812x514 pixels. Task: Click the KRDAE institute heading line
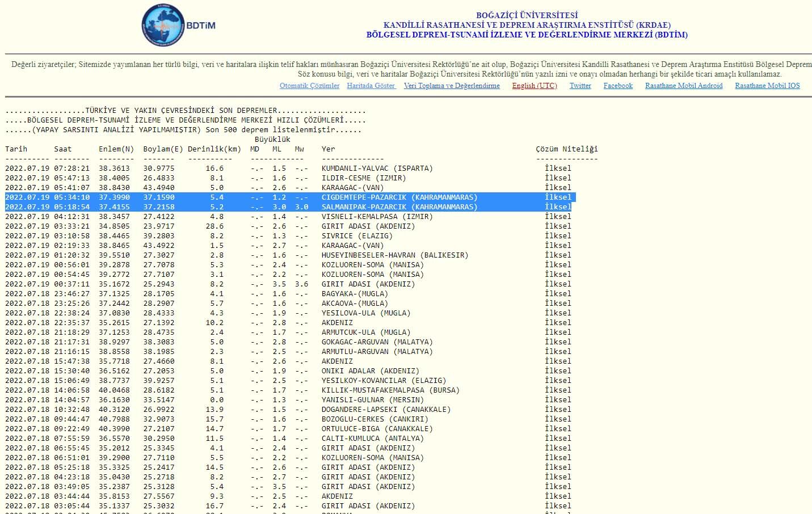click(x=527, y=25)
